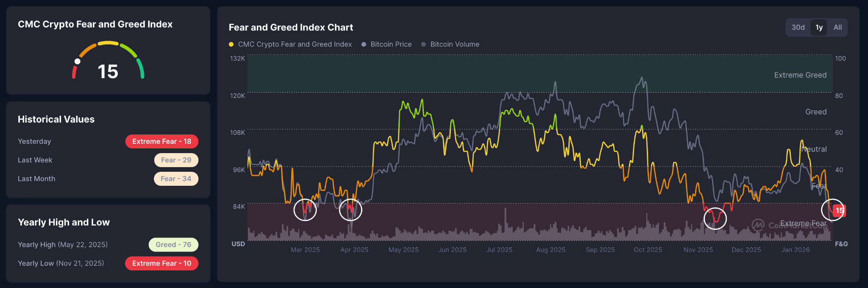Click the Mar 2025 axis label
Screen dimensions: 868x288
click(305, 250)
